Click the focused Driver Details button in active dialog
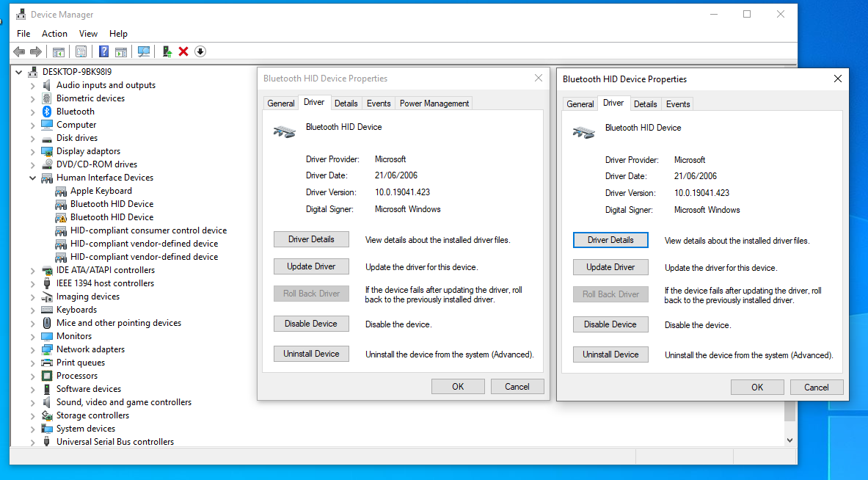Image resolution: width=868 pixels, height=480 pixels. click(610, 240)
